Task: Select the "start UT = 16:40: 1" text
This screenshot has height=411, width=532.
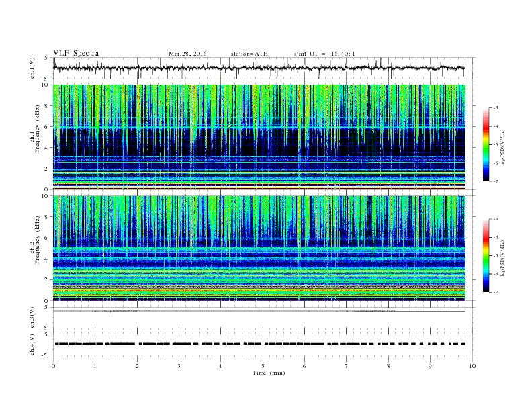Action: pyautogui.click(x=324, y=54)
